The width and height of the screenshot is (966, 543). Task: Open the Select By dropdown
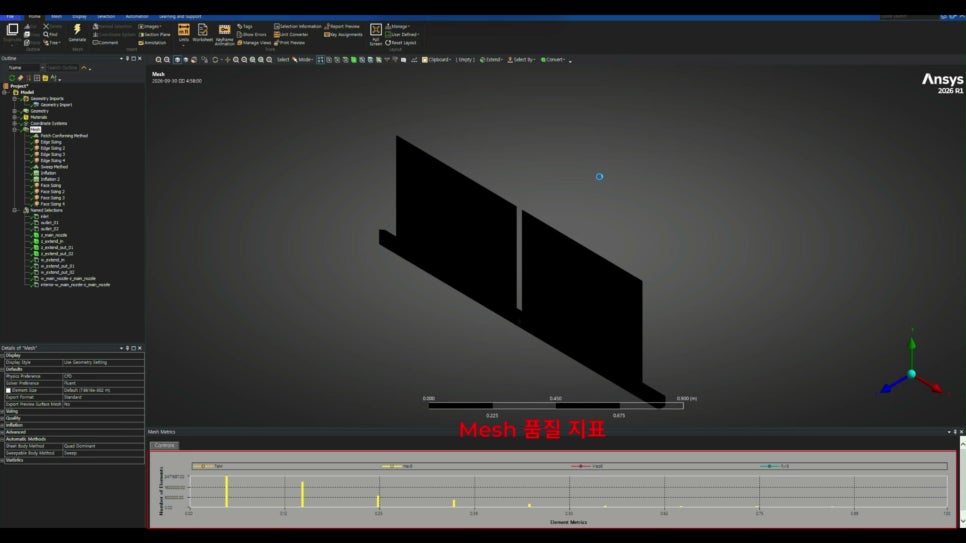pos(522,60)
